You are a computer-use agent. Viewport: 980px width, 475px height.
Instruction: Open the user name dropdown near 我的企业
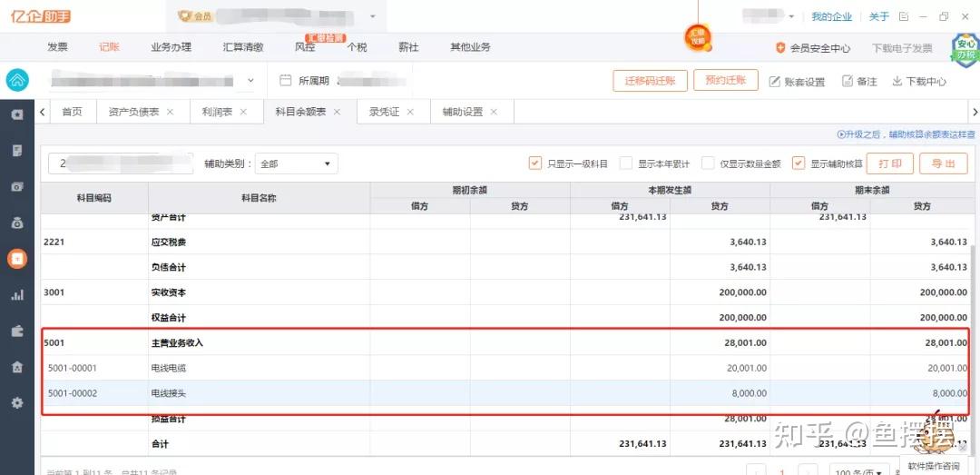tap(792, 16)
